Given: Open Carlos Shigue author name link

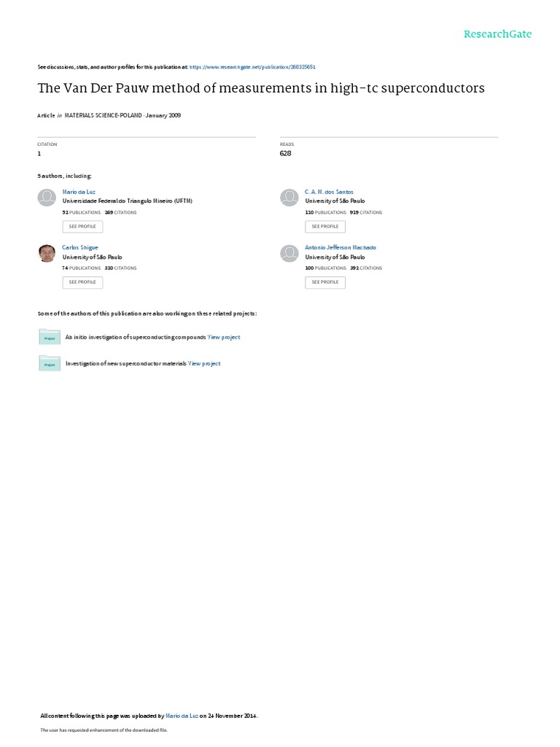Looking at the screenshot, I should tap(80, 248).
